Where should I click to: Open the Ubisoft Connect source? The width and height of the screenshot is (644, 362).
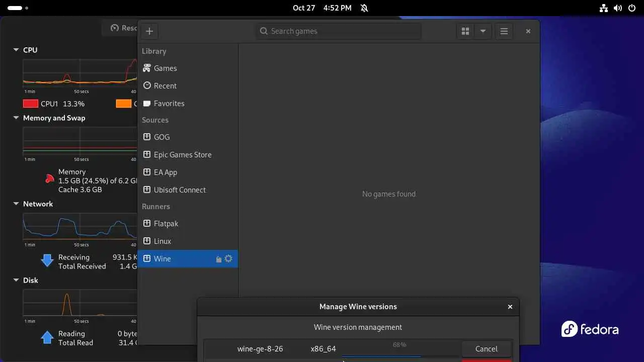point(188,190)
